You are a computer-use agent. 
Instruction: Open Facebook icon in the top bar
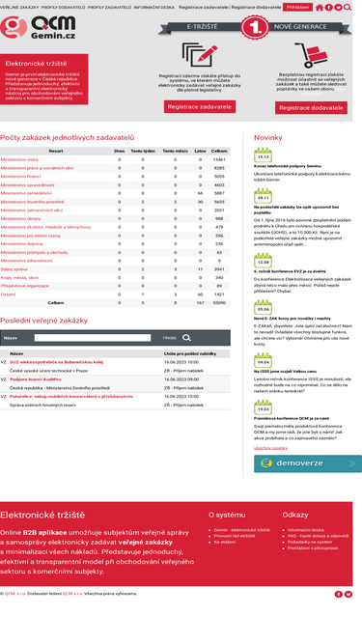tap(329, 7)
